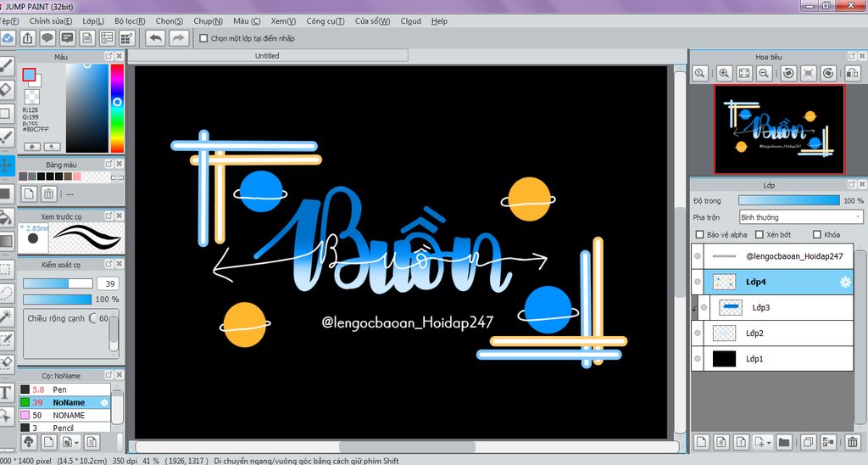Delete palette color with trash icon
Image resolution: width=868 pixels, height=465 pixels.
point(48,194)
